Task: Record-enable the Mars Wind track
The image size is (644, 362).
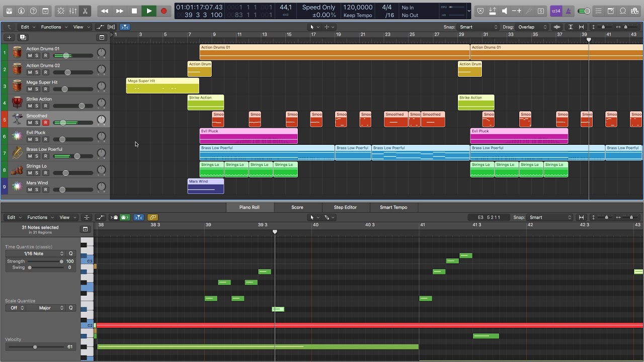Action: click(45, 190)
